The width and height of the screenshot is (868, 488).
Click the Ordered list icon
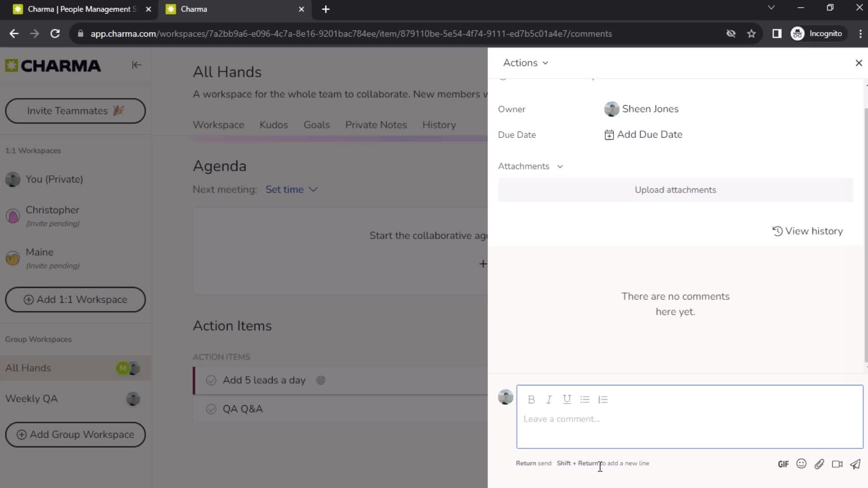tap(604, 399)
